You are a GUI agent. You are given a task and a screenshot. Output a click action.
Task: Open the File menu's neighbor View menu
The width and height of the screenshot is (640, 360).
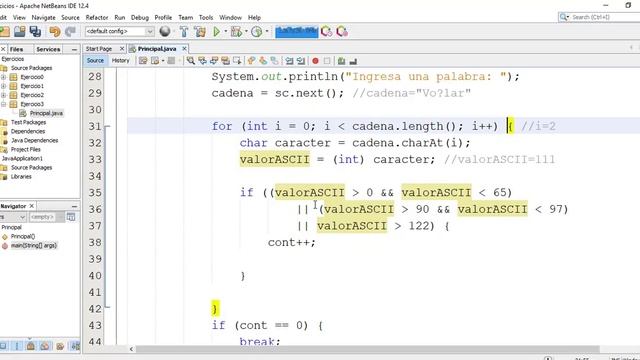tap(19, 18)
